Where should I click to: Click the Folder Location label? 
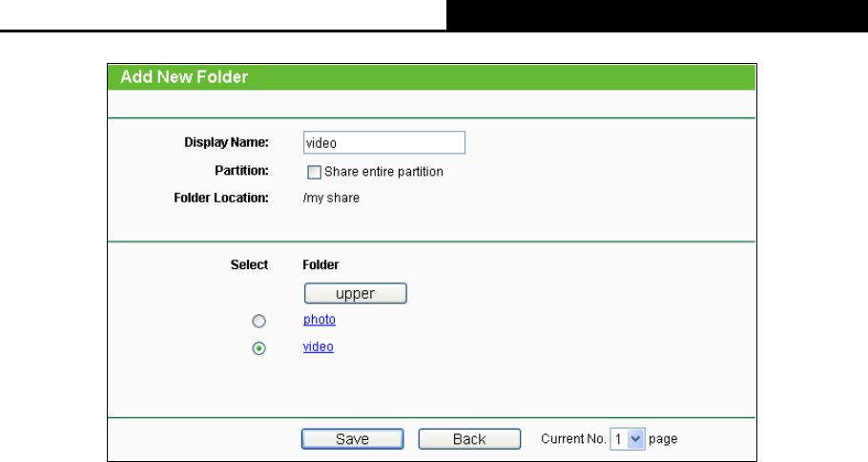tap(221, 198)
